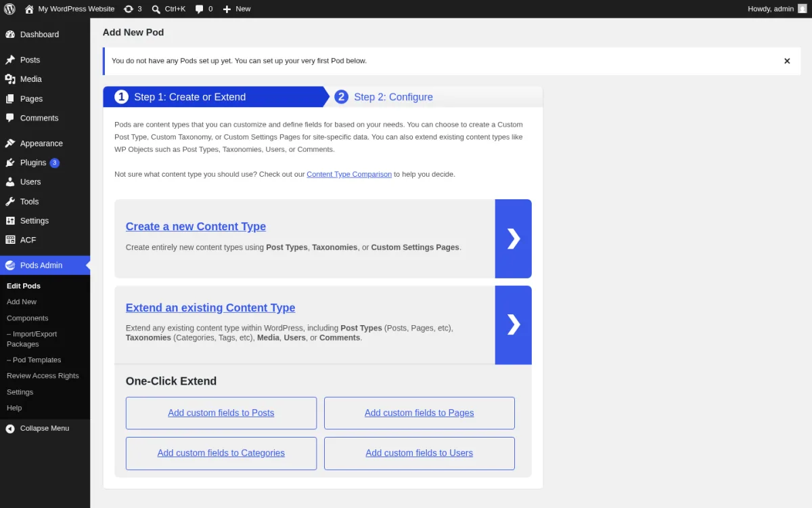Click the plus icon beside New
The image size is (812, 508).
[227, 9]
